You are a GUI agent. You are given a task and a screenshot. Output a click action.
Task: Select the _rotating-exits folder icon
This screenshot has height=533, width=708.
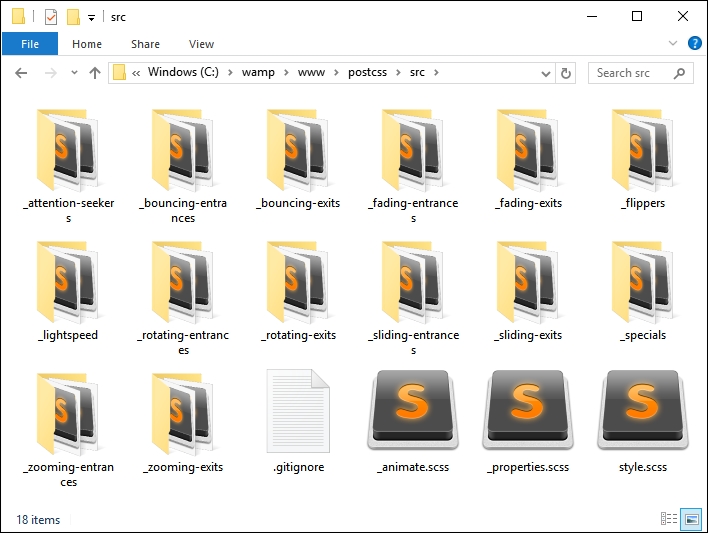pos(298,282)
